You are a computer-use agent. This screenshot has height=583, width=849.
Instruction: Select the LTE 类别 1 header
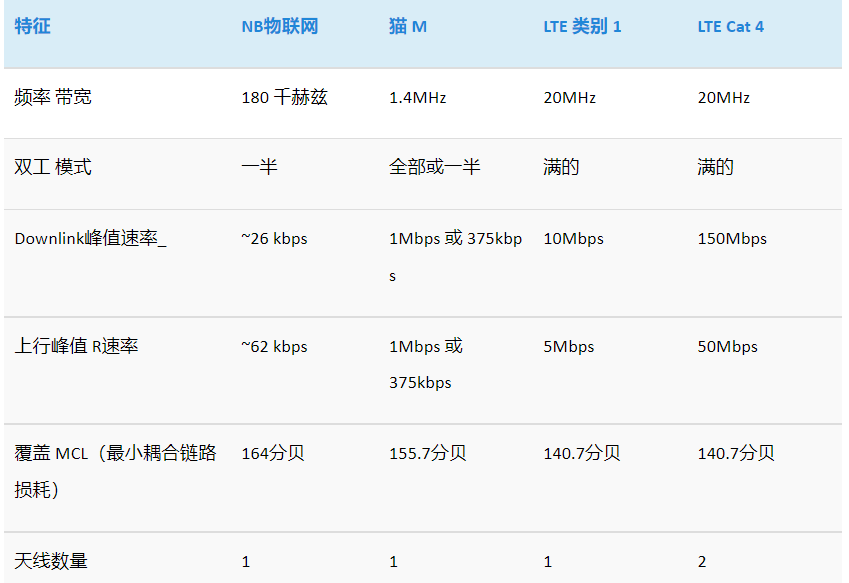coord(582,26)
